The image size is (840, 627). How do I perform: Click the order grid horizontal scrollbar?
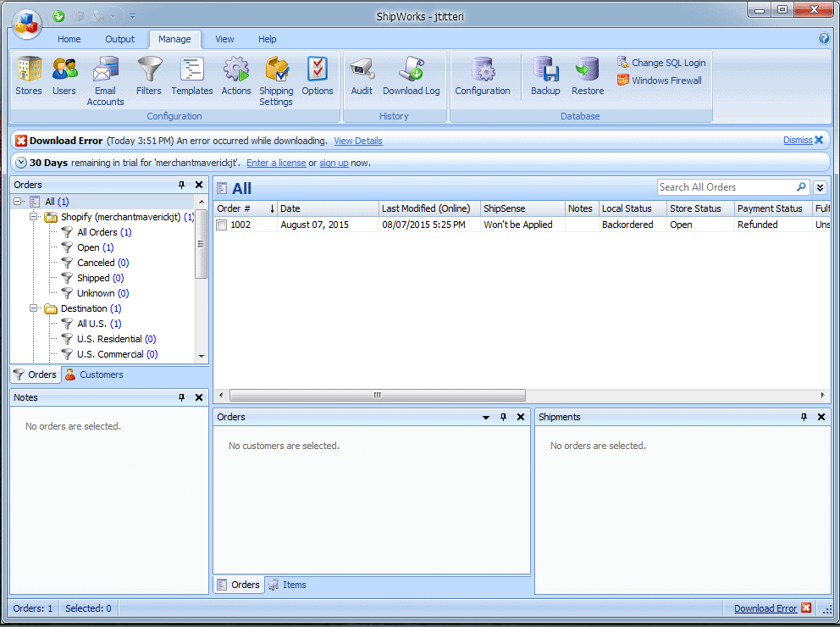[x=377, y=395]
